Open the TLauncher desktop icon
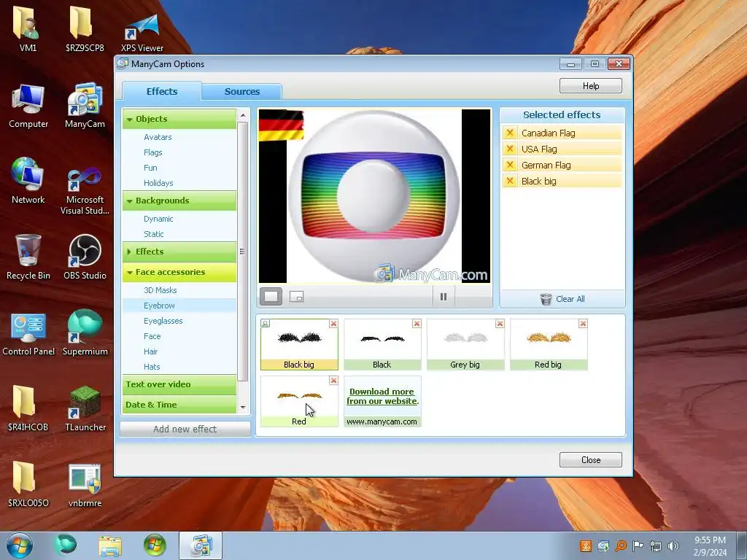This screenshot has height=560, width=747. [x=85, y=408]
